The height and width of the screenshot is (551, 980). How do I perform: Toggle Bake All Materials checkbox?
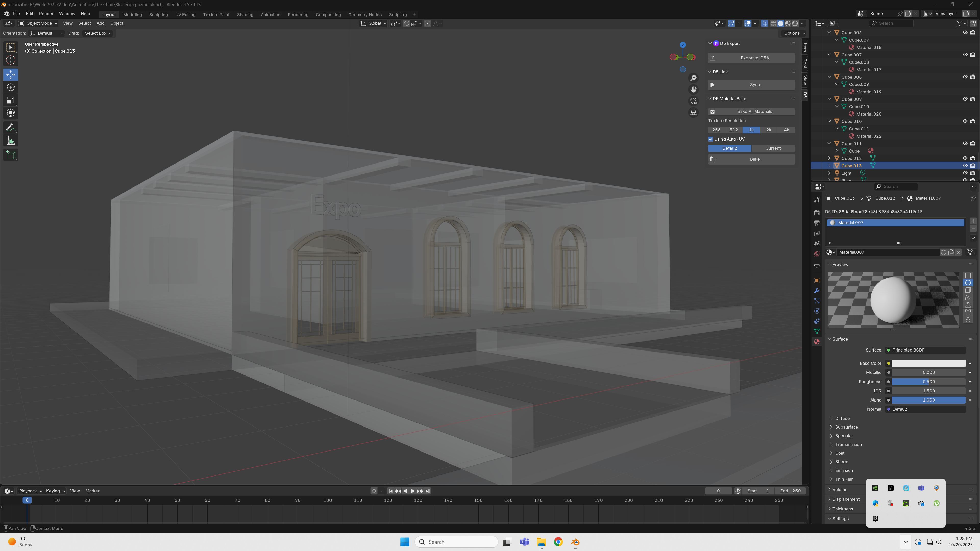coord(713,112)
